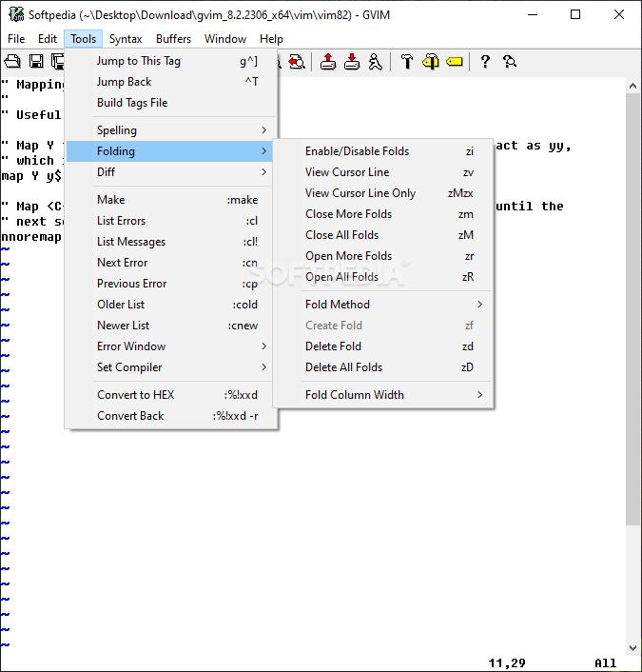Screen dimensions: 642x672
Task: Expand the Set Compiler submenu
Action: [x=170, y=367]
